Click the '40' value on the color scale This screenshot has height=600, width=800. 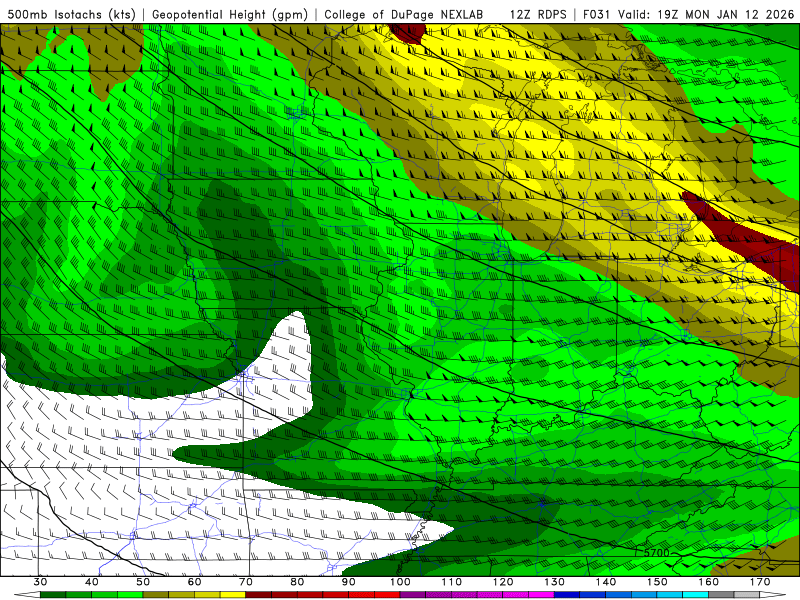[x=92, y=582]
